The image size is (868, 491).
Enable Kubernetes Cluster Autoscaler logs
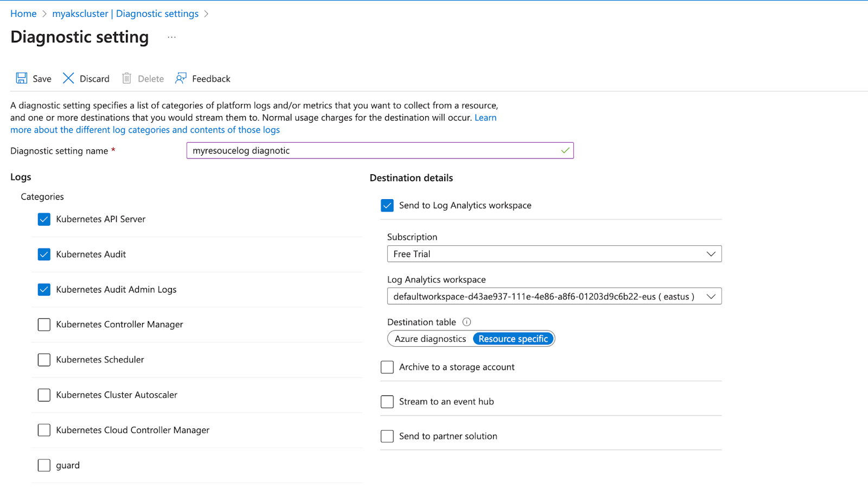pyautogui.click(x=44, y=395)
